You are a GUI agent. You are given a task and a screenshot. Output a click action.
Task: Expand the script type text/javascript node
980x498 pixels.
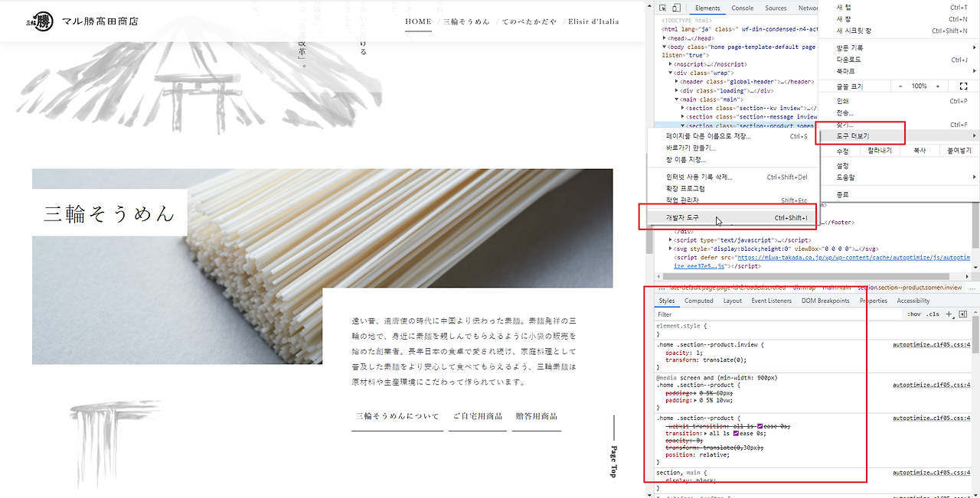point(671,239)
